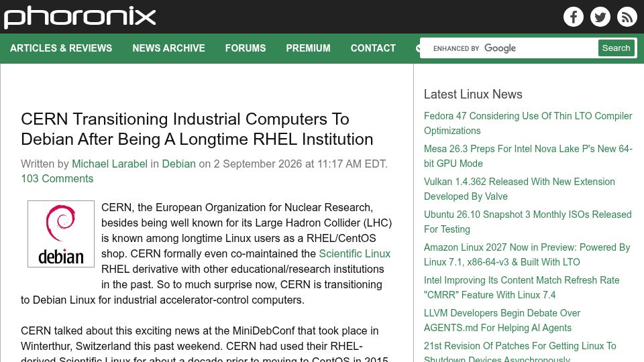Viewport: 644px width, 362px height.
Task: Open the Phoronix Twitter icon
Action: click(x=600, y=17)
